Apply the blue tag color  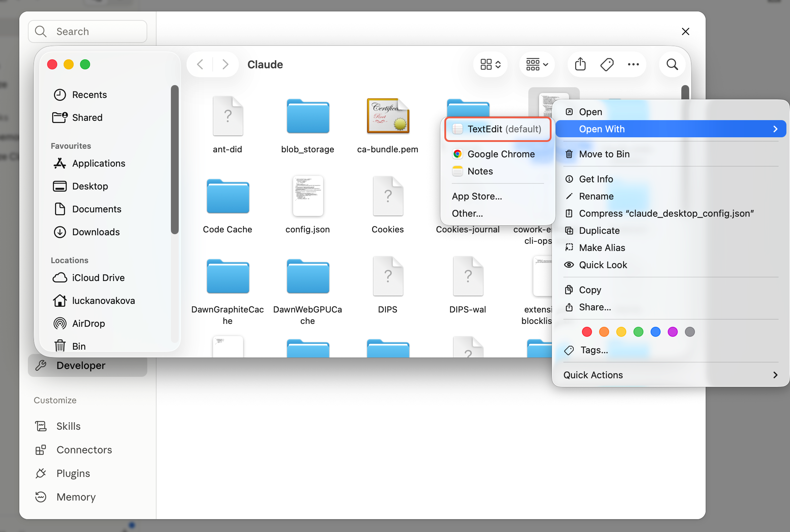click(x=656, y=332)
